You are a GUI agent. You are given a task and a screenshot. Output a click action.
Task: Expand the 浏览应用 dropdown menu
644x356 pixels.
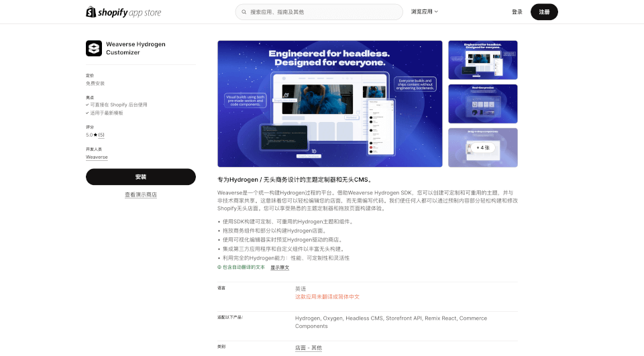pos(424,11)
